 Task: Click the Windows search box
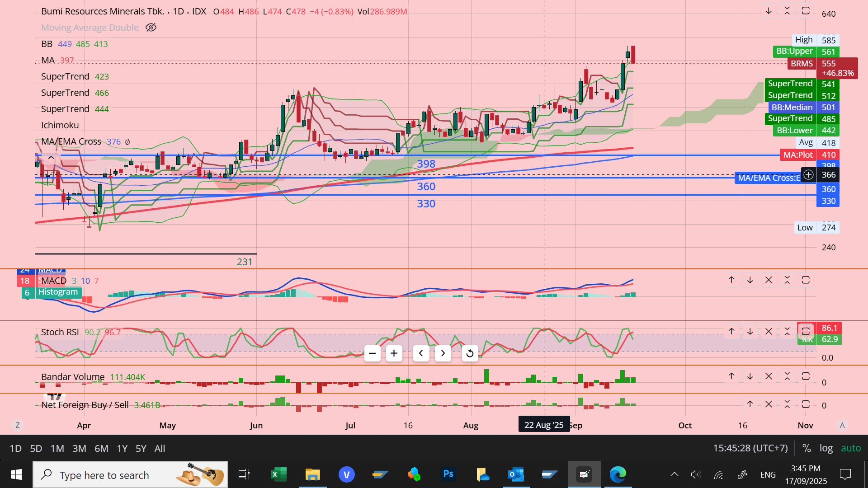[x=130, y=474]
